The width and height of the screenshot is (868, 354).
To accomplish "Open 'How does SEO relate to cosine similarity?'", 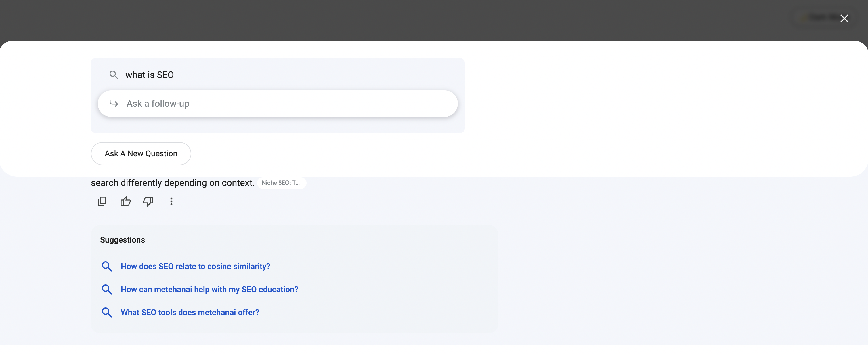I will pos(196,266).
